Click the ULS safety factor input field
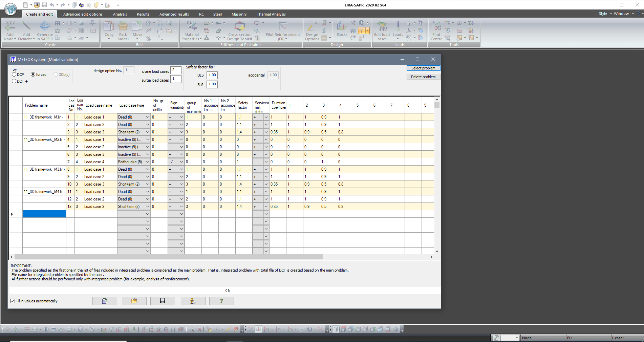644x342 pixels. [x=212, y=75]
